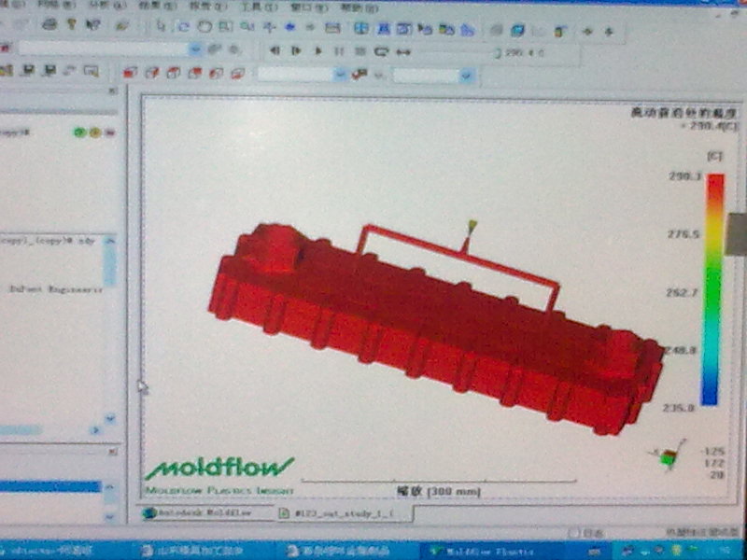
Task: Select the highlighted blue row in lower-left panel
Action: [x=49, y=486]
